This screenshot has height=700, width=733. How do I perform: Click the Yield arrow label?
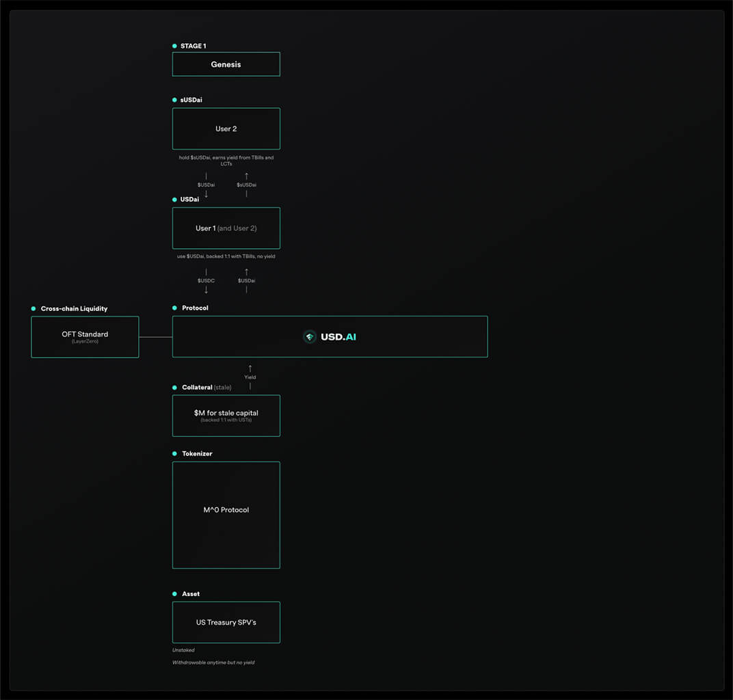click(250, 377)
